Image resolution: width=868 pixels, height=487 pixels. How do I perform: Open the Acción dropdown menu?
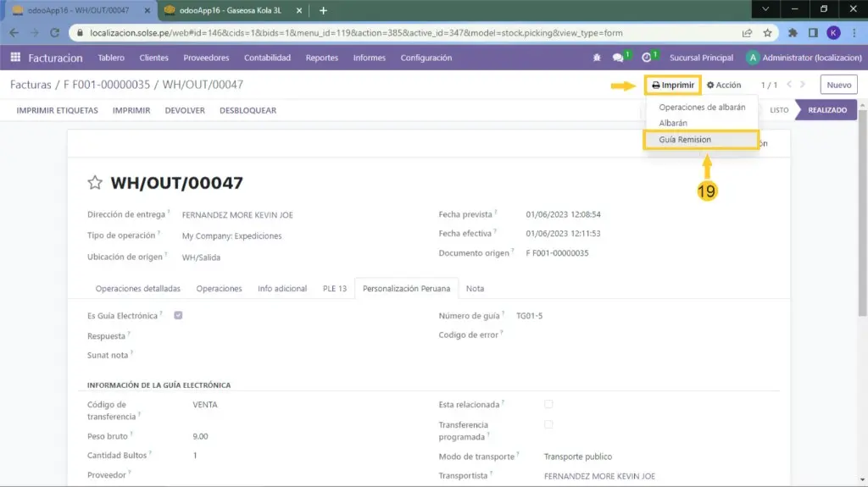coord(724,85)
